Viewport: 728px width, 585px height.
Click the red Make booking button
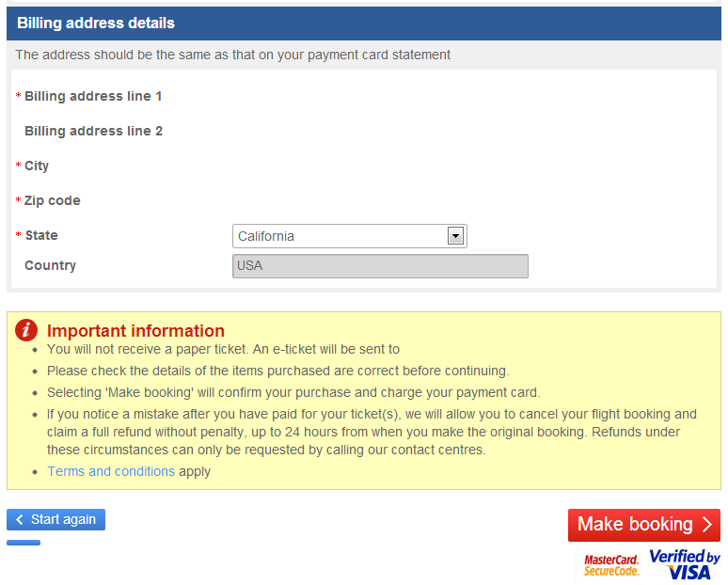[x=644, y=525]
